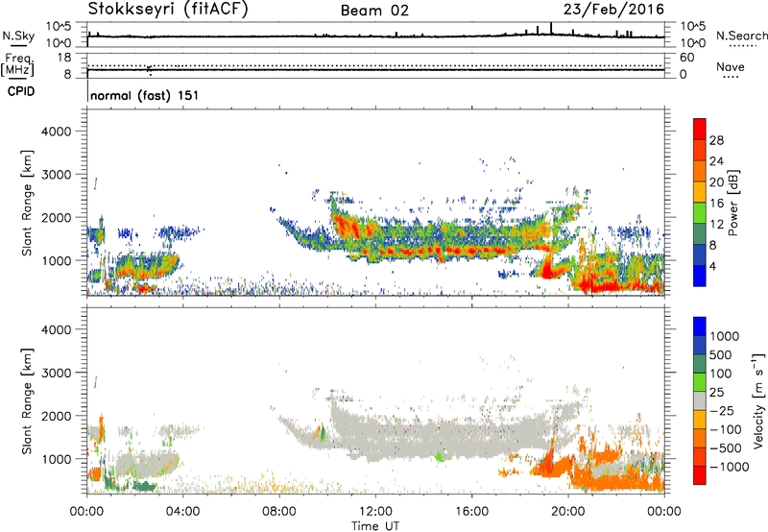The height and width of the screenshot is (532, 768).
Task: Click the "3000" tick on the velocity panel
Action: [x=56, y=373]
